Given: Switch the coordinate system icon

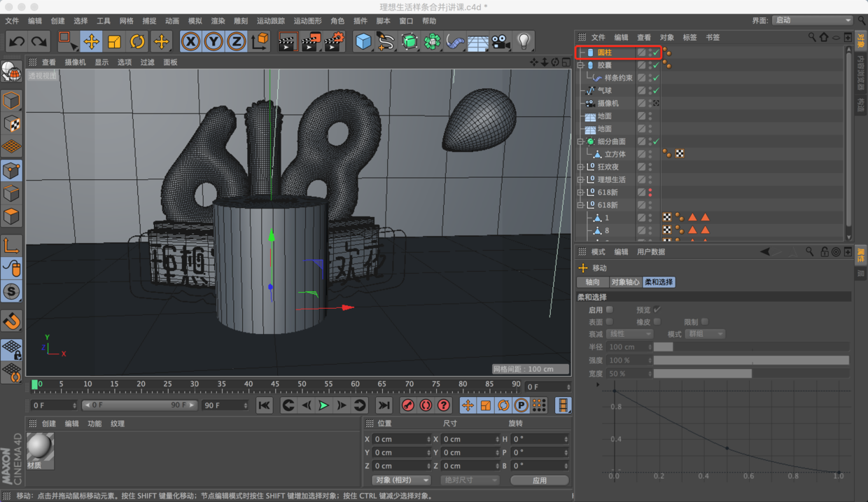Looking at the screenshot, I should coord(260,41).
